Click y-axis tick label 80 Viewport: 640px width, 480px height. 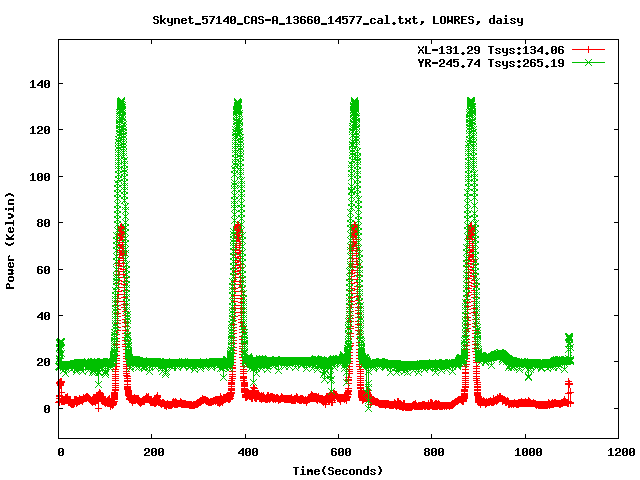[43, 223]
